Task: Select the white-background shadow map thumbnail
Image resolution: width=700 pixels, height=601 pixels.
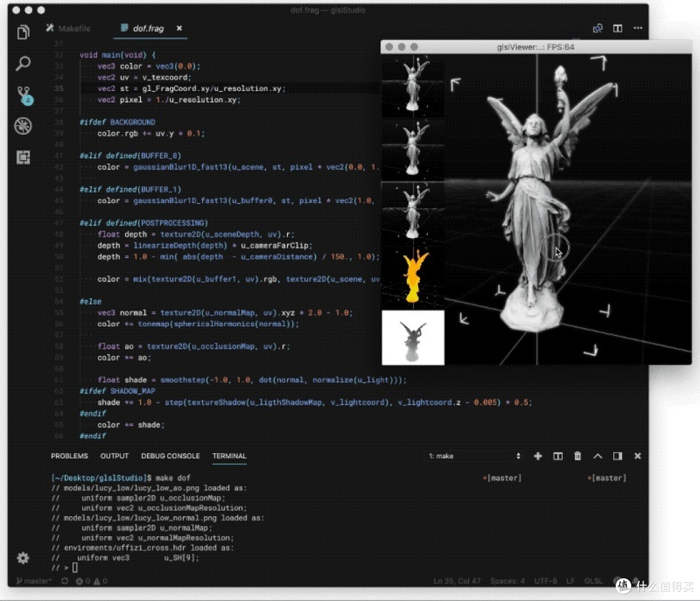Action: point(413,338)
